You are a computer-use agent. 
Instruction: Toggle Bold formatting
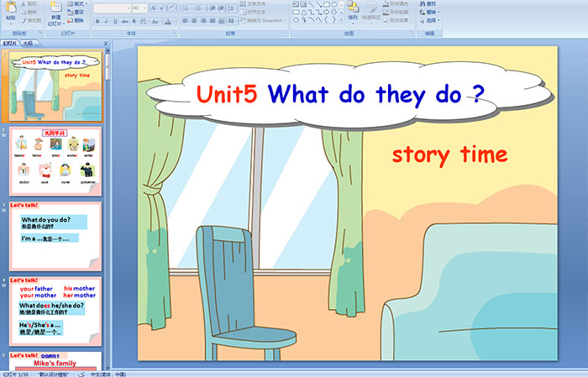pos(97,21)
